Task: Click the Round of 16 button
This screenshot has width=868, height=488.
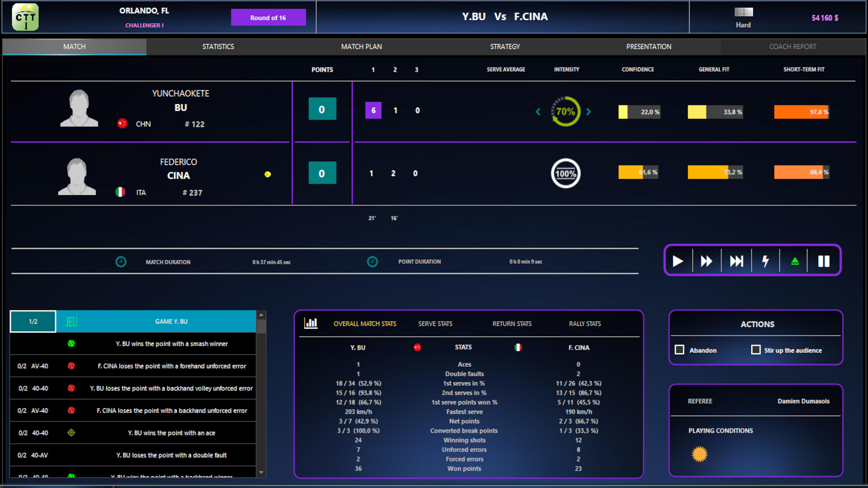Action: [x=269, y=17]
